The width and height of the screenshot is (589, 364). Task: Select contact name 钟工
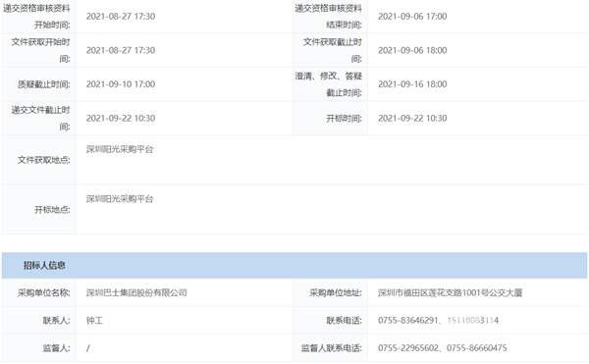pos(94,321)
